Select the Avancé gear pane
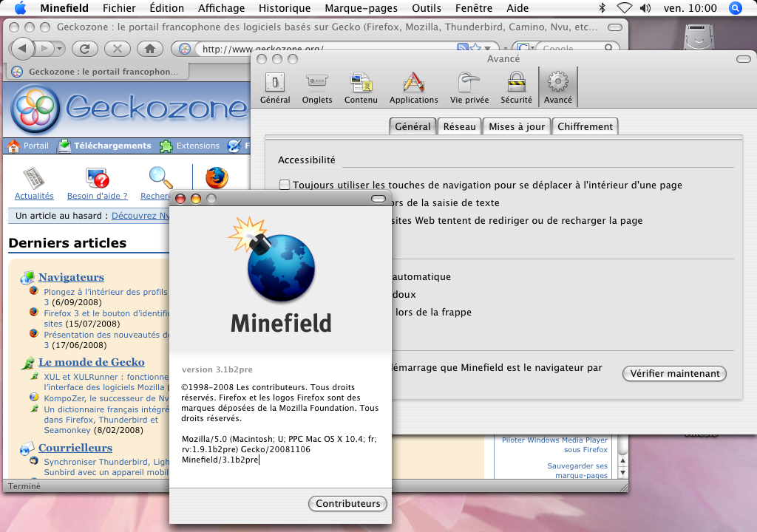The height and width of the screenshot is (532, 757). click(558, 87)
